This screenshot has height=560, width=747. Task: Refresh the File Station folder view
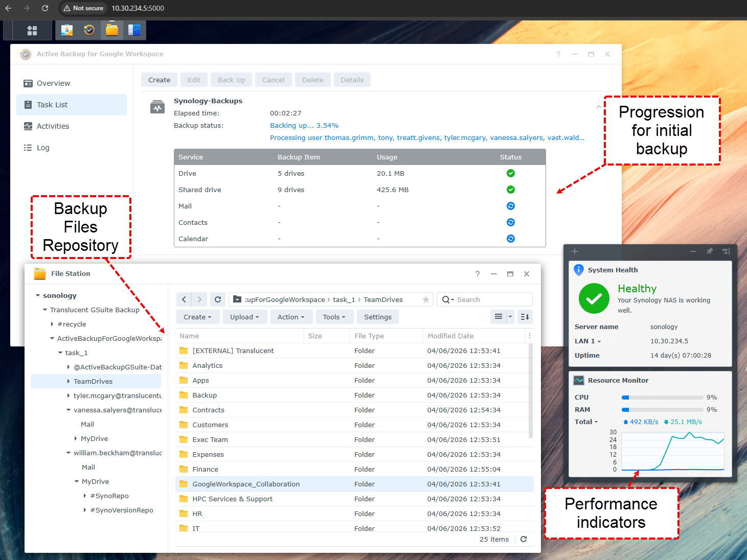coord(218,299)
